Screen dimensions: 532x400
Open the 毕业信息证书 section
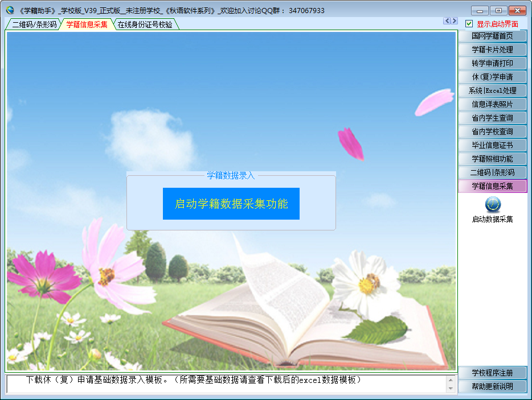(x=492, y=145)
